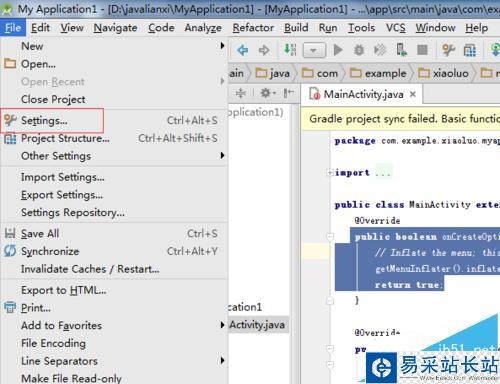Choose Print... menu item

pos(114,308)
